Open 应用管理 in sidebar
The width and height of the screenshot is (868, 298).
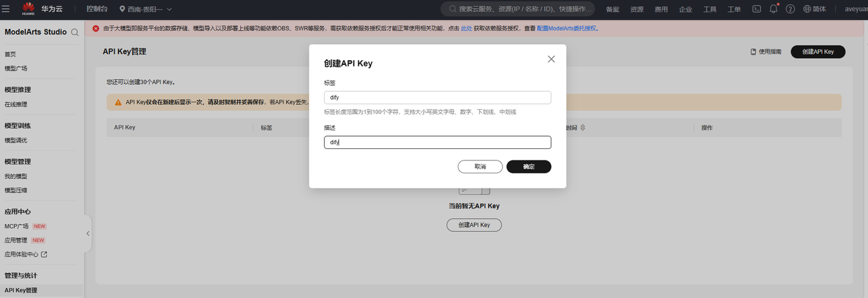16,240
